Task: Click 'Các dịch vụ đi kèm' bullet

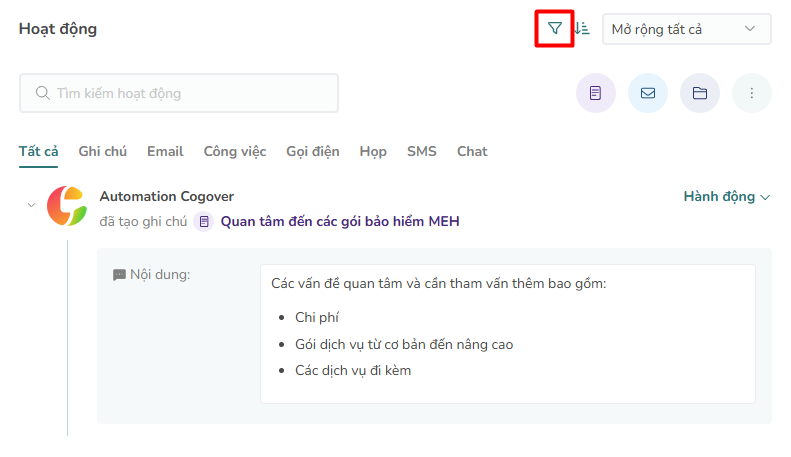Action: (353, 370)
